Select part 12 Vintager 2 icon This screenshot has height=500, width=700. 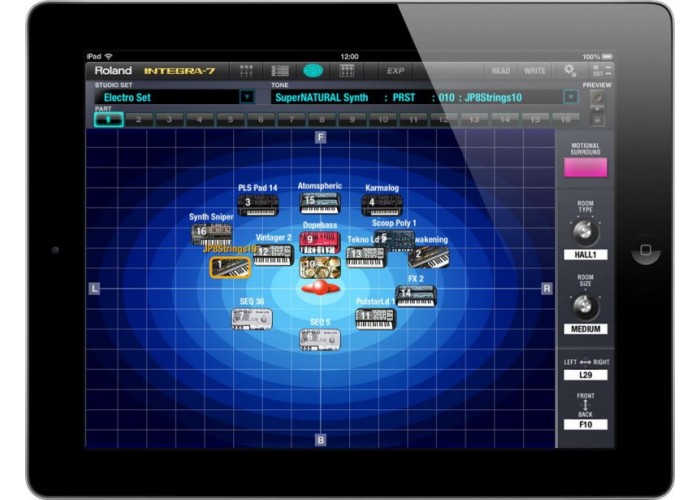pos(273,255)
